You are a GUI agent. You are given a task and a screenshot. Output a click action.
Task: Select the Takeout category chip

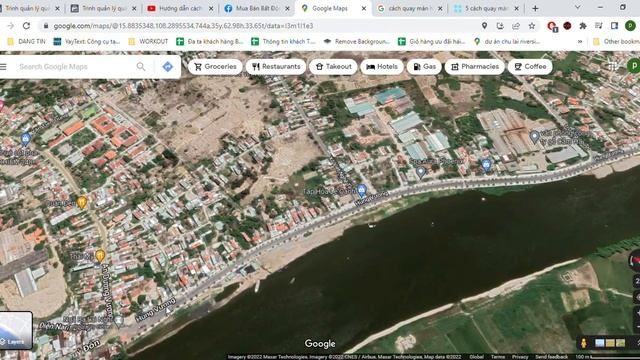pyautogui.click(x=333, y=67)
